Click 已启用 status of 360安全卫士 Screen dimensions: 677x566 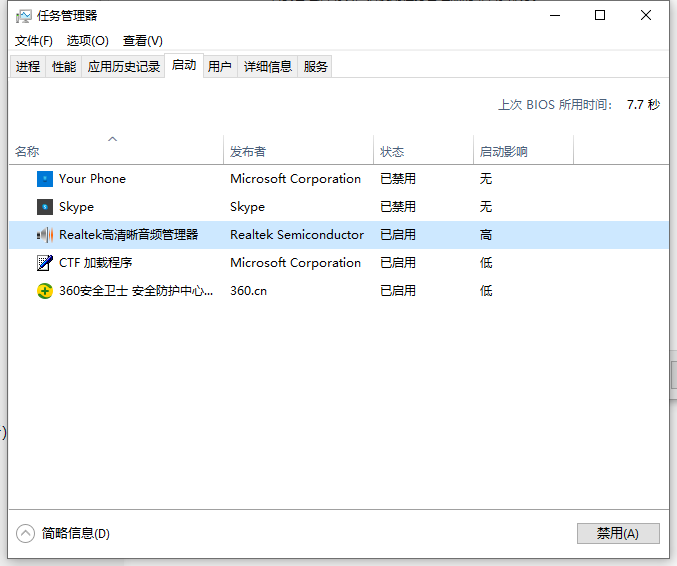398,291
